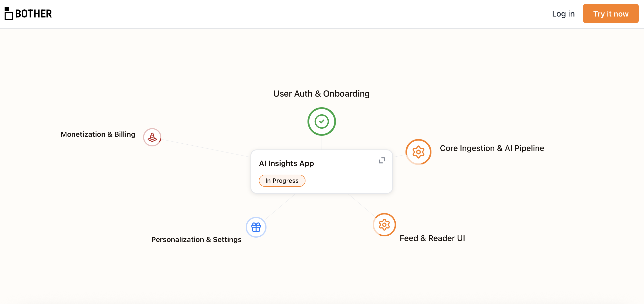644x304 pixels.
Task: Select the Feed & Reader UI text label
Action: (432, 238)
